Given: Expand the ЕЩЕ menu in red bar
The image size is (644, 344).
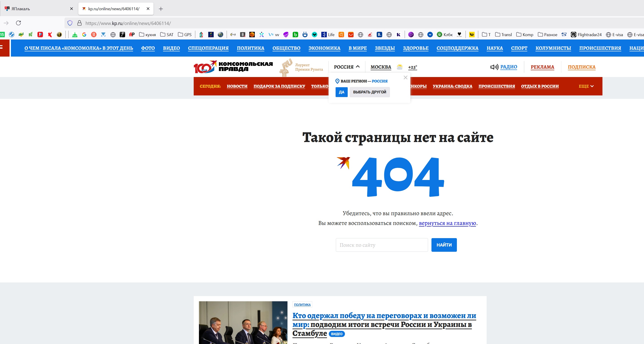Looking at the screenshot, I should click(586, 86).
